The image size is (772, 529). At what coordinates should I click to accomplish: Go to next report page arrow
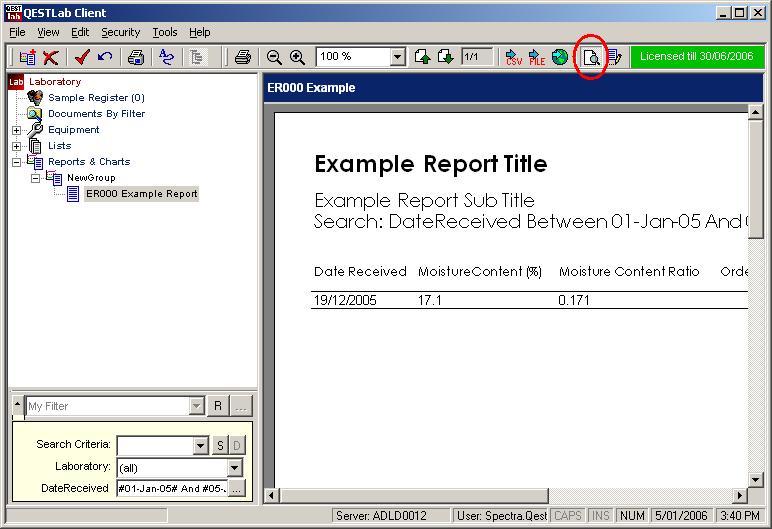(445, 57)
